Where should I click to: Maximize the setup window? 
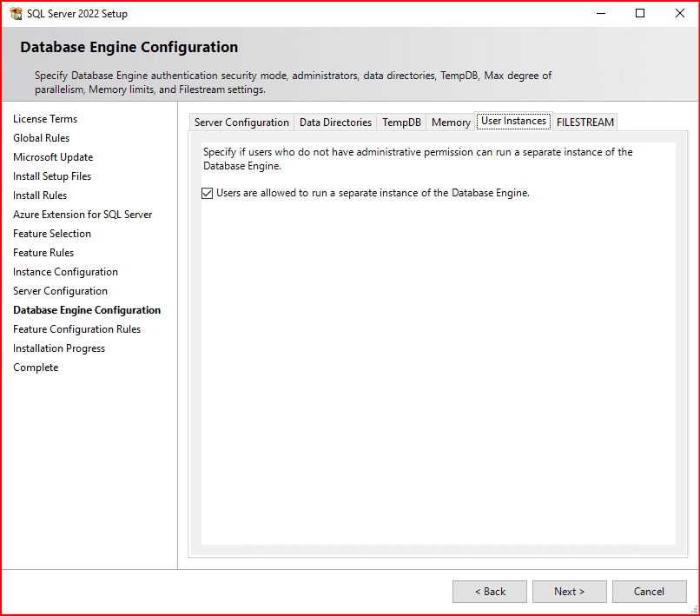click(640, 14)
